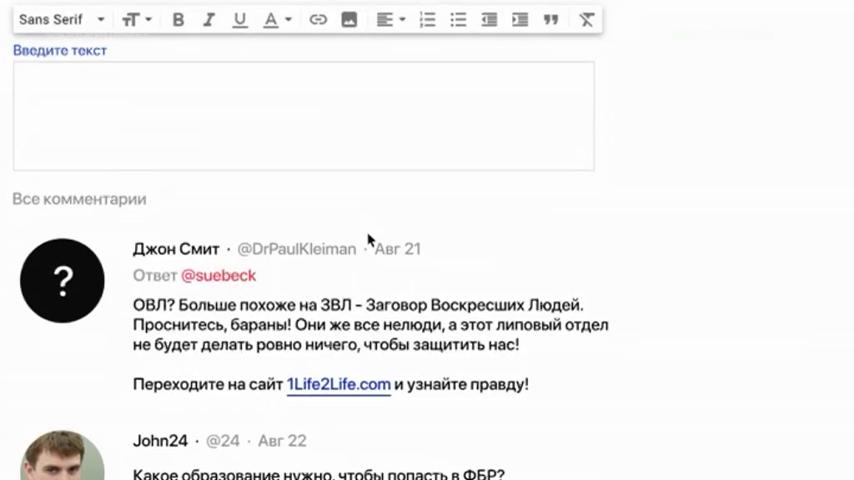Image resolution: width=854 pixels, height=480 pixels.
Task: Create a bulleted list
Action: pos(458,20)
